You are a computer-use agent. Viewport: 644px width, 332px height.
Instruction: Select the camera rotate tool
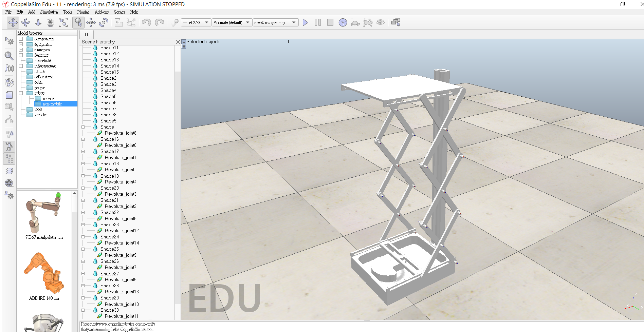pyautogui.click(x=25, y=22)
